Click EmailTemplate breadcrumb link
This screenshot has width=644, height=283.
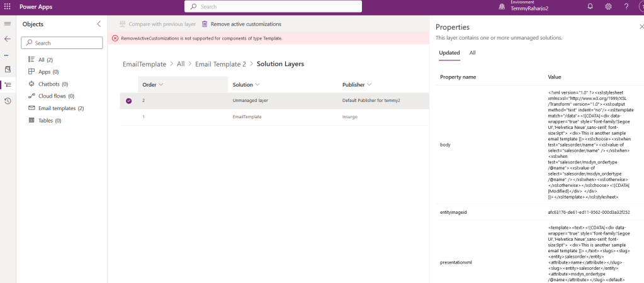coord(145,64)
